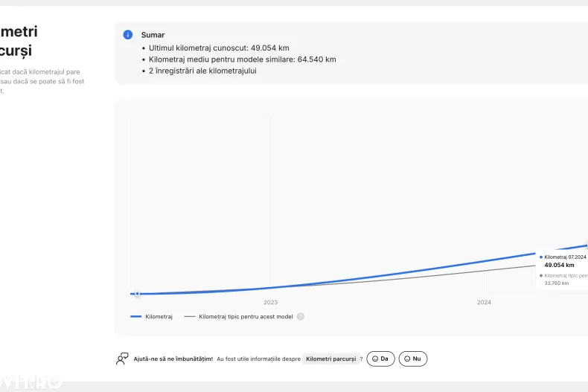Click the Kilometri parcurși tag in feedback row
Image resolution: width=588 pixels, height=392 pixels.
pyautogui.click(x=331, y=359)
